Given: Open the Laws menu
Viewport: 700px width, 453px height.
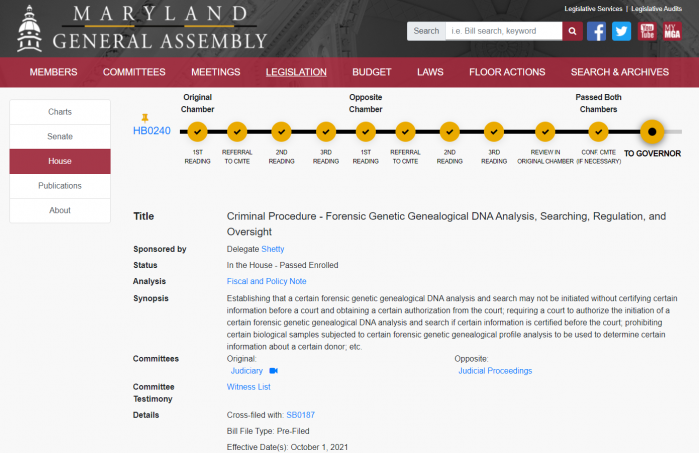Looking at the screenshot, I should coord(430,72).
